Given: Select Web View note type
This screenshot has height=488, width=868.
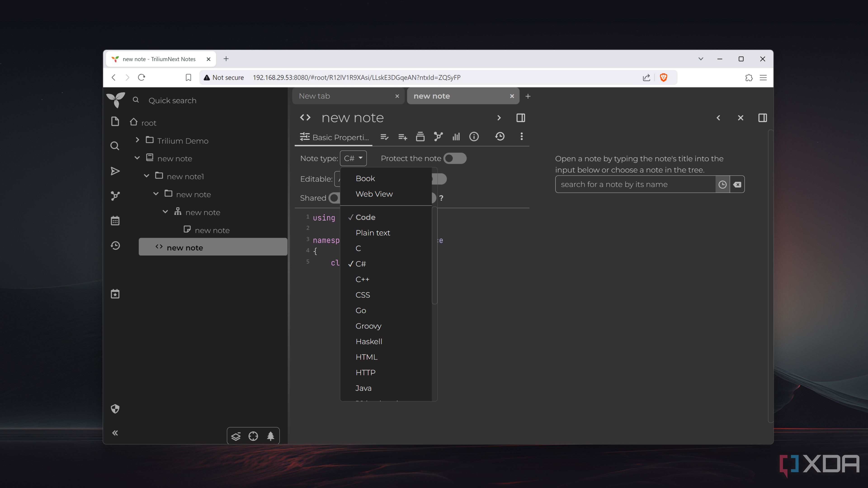Looking at the screenshot, I should pyautogui.click(x=374, y=194).
